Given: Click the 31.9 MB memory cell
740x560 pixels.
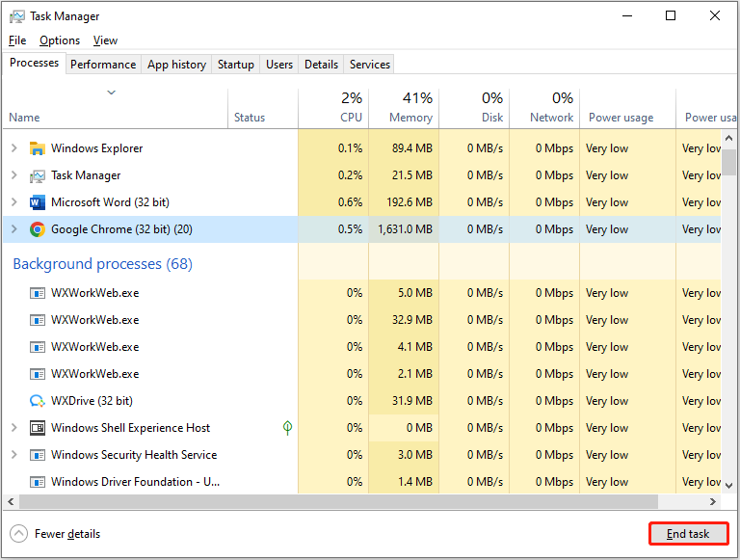Looking at the screenshot, I should coord(404,401).
